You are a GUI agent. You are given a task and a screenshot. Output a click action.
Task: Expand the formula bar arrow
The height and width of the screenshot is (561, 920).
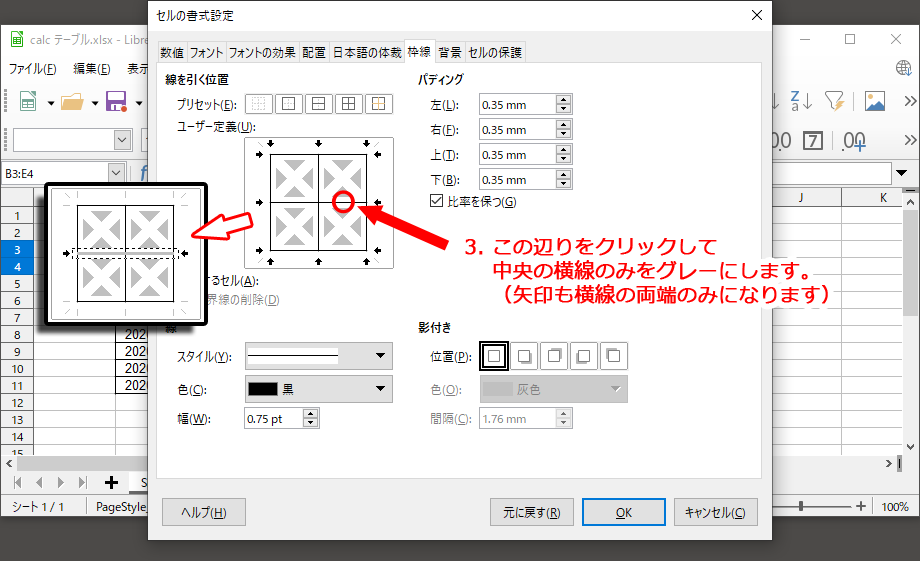coord(902,173)
